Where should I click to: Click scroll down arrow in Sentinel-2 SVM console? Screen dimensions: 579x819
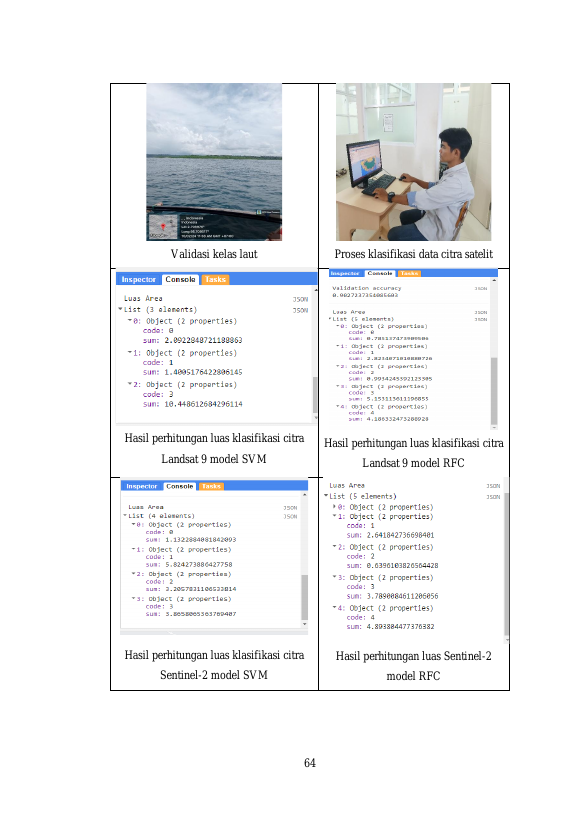304,624
